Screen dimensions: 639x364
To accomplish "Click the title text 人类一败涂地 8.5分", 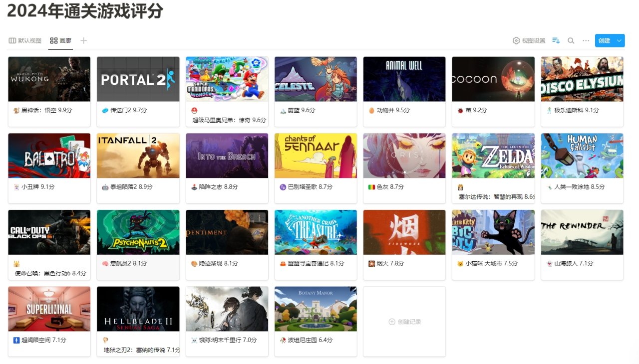I will pyautogui.click(x=580, y=187).
